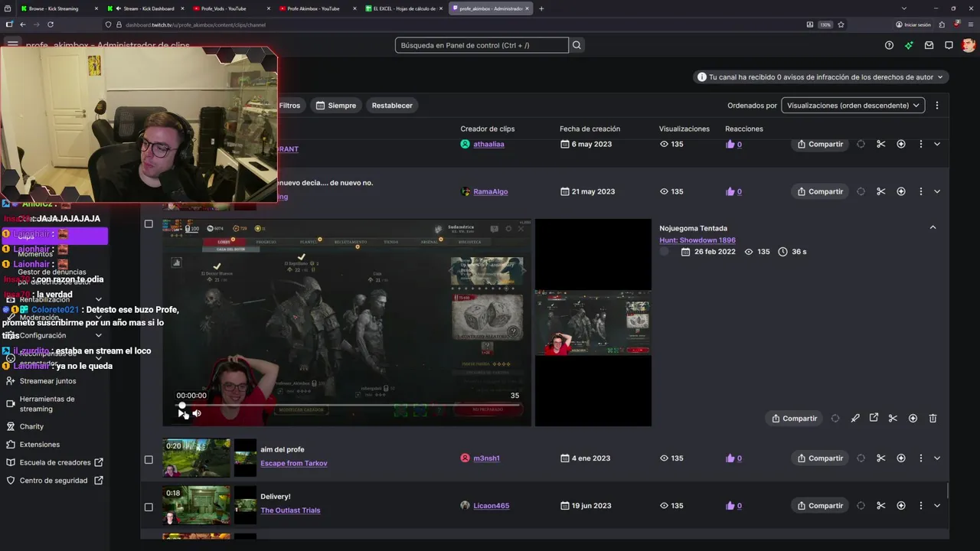Open Centro de seguridad external link

[54, 481]
